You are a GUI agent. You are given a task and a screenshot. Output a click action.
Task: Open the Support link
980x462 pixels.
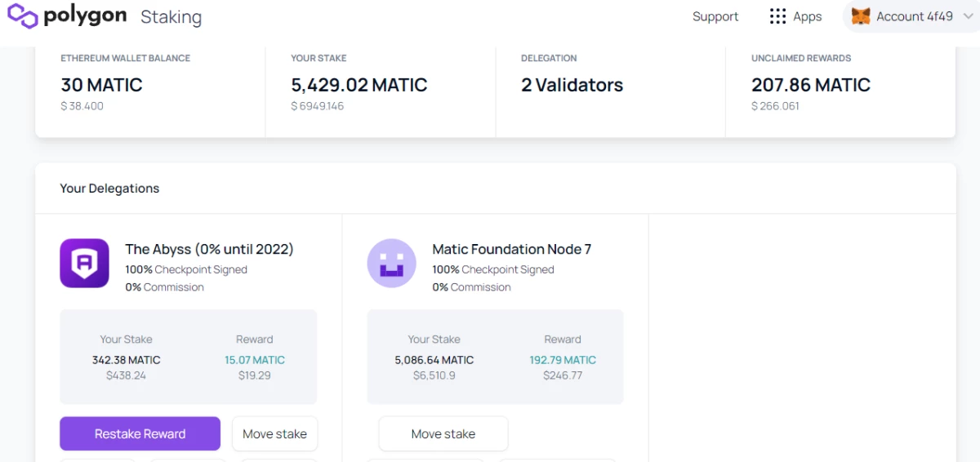point(715,16)
